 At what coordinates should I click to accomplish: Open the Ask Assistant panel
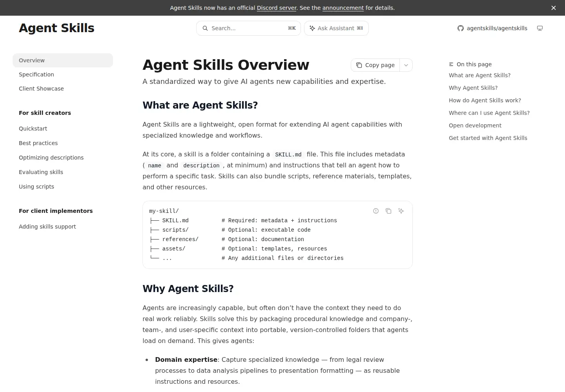tap(336, 28)
